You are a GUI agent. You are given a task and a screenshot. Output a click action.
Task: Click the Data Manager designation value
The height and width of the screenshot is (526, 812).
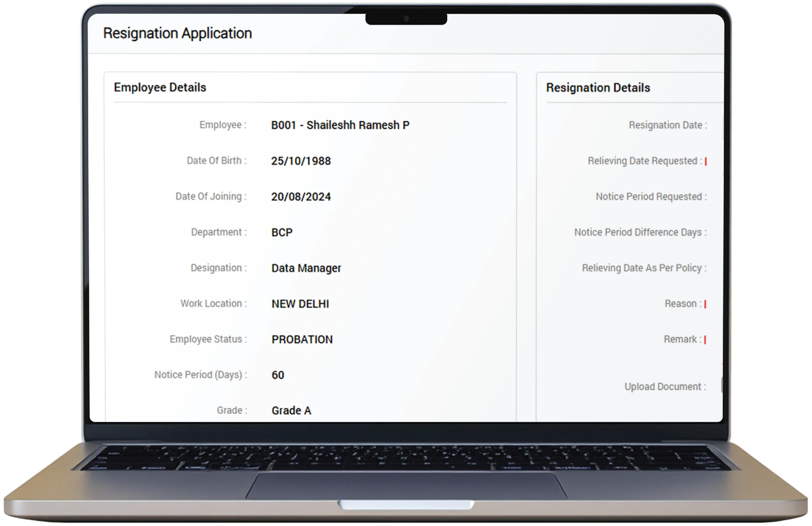pyautogui.click(x=306, y=268)
